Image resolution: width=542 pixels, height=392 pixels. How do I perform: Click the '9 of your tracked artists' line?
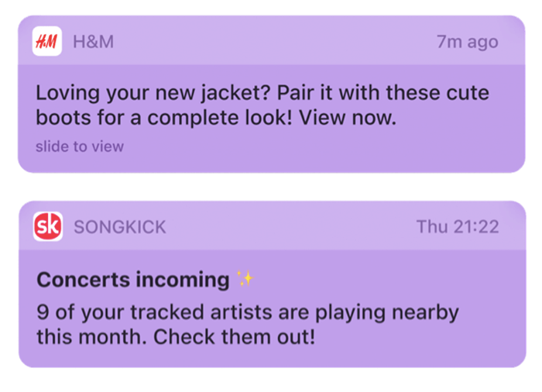248,313
